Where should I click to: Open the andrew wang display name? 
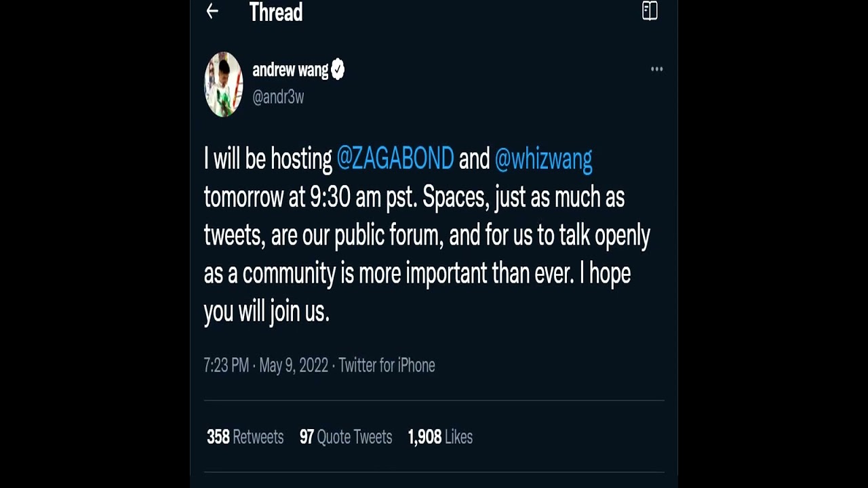pos(290,69)
